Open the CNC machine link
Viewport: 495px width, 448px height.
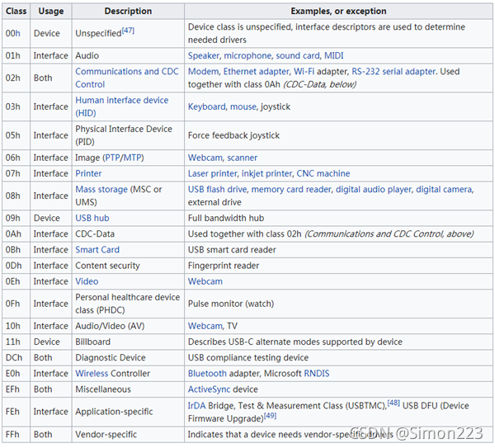click(320, 173)
